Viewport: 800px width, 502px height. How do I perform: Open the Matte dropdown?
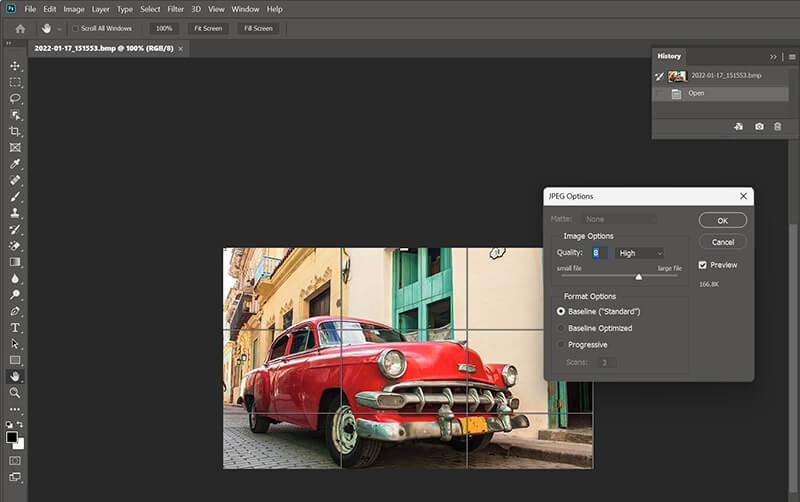pos(619,219)
